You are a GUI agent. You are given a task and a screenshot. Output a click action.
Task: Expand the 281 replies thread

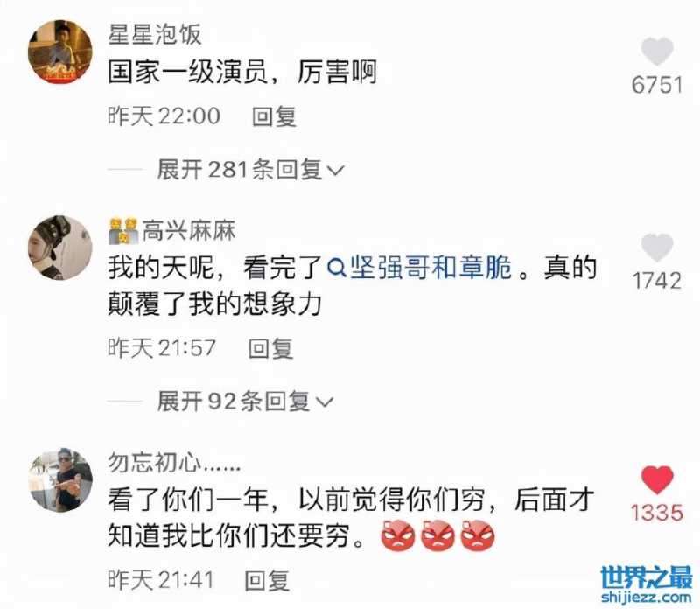(250, 170)
